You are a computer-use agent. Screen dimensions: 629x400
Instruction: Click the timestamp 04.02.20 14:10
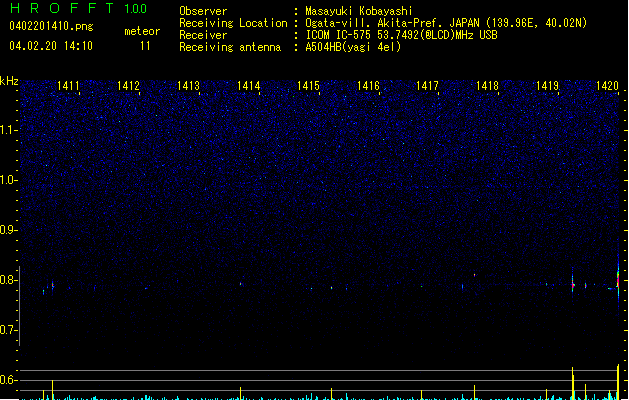(51, 46)
